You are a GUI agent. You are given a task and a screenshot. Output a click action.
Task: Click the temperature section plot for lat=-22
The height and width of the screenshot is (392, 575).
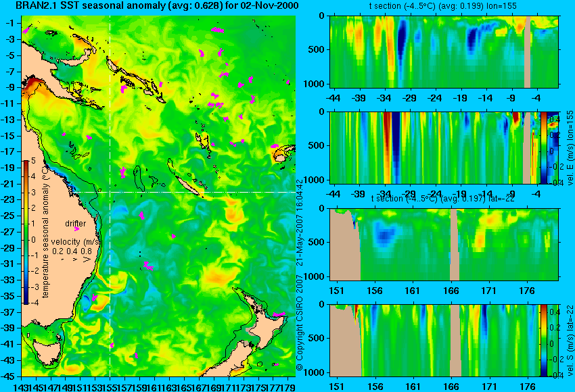coord(444,245)
